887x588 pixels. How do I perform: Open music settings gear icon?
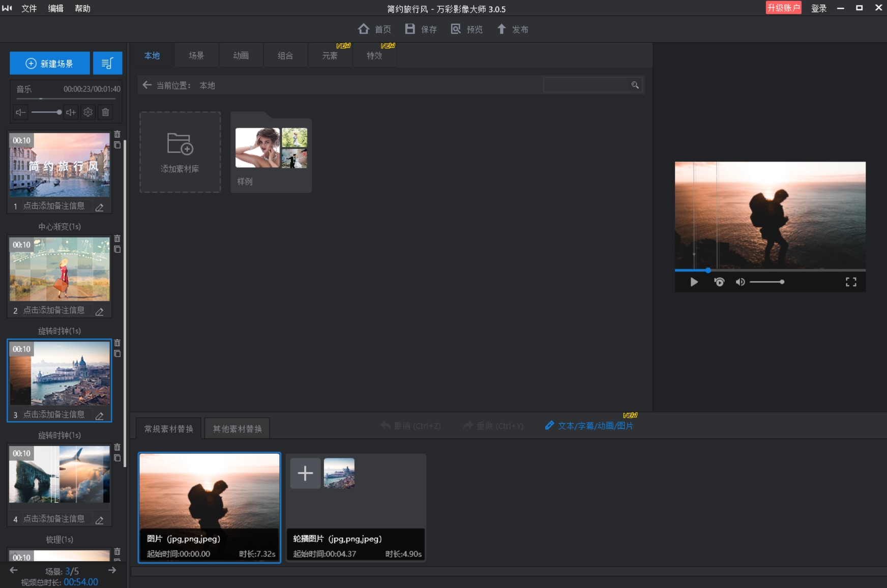coord(88,112)
